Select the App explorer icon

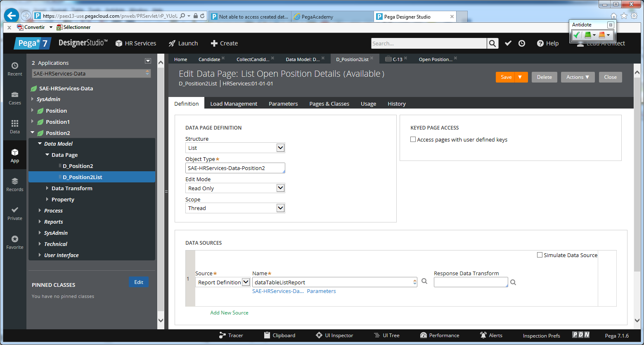[15, 156]
